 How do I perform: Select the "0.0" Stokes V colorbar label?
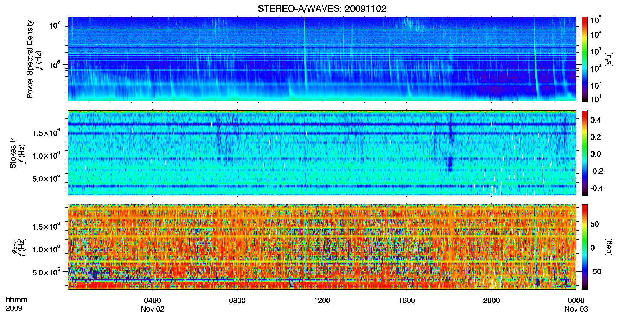[595, 154]
